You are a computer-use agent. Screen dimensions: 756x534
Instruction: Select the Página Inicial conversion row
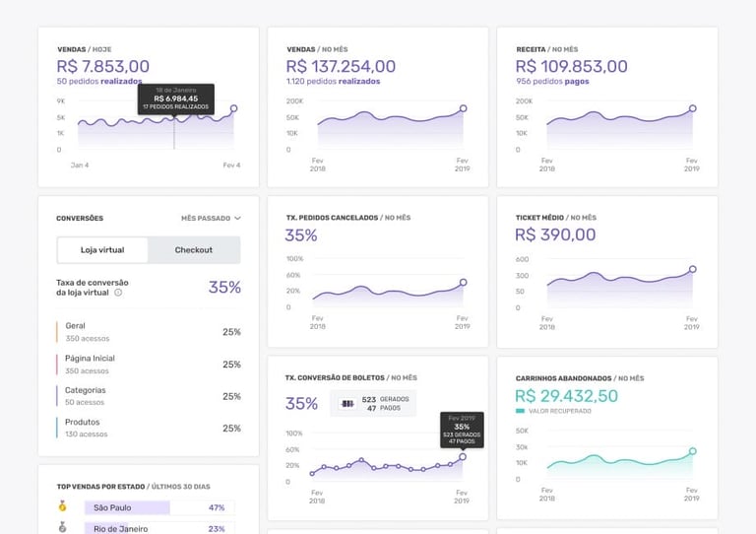pyautogui.click(x=149, y=365)
